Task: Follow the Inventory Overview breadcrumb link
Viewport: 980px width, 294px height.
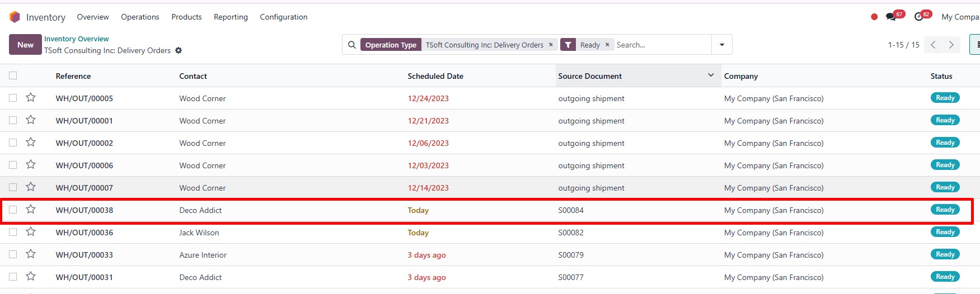Action: (x=77, y=39)
